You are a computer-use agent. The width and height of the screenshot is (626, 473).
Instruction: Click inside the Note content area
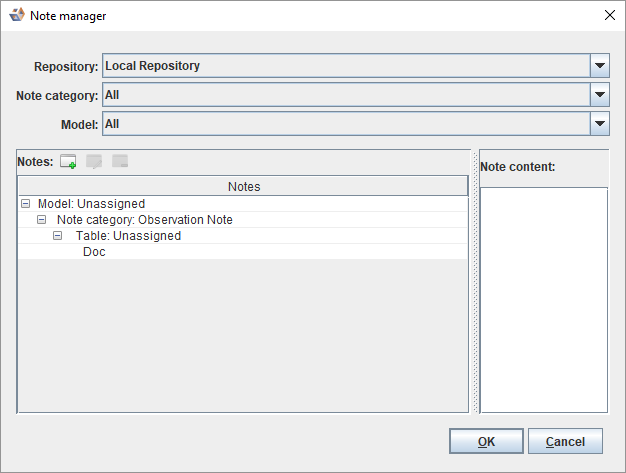point(543,298)
